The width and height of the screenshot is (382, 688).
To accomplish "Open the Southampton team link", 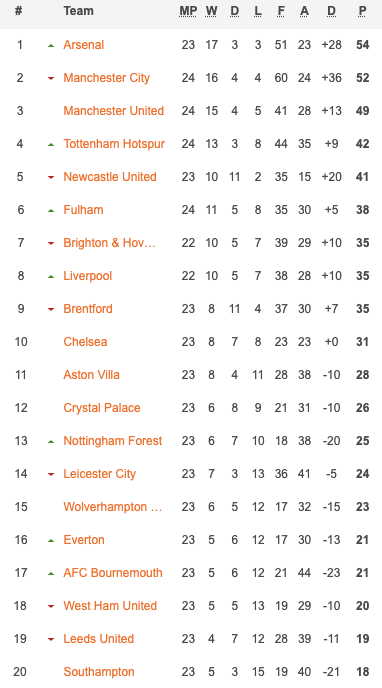I will click(x=99, y=672).
